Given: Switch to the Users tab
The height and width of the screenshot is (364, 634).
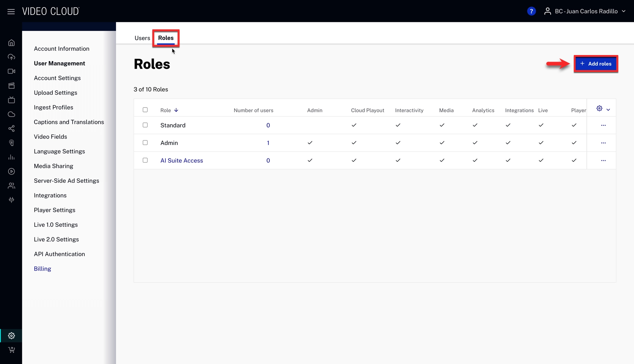Looking at the screenshot, I should point(142,38).
